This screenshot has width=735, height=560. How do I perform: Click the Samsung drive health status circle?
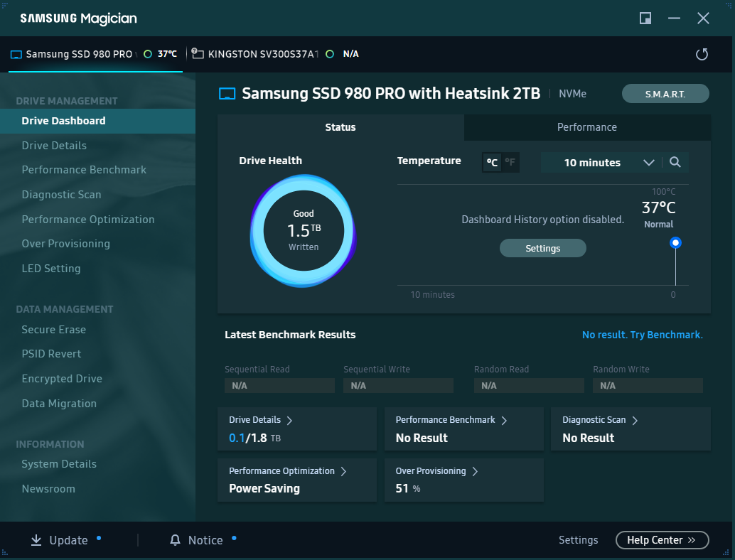(x=148, y=54)
